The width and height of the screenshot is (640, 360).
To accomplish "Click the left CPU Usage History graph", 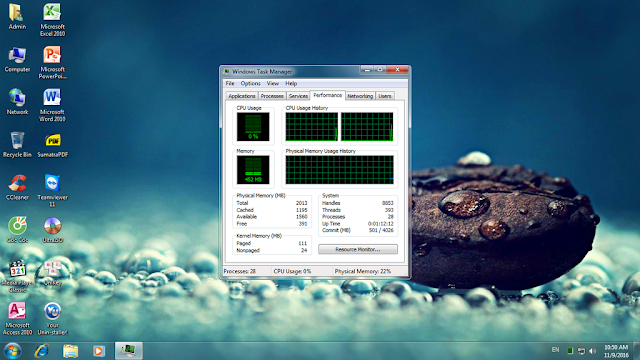I will coord(312,127).
